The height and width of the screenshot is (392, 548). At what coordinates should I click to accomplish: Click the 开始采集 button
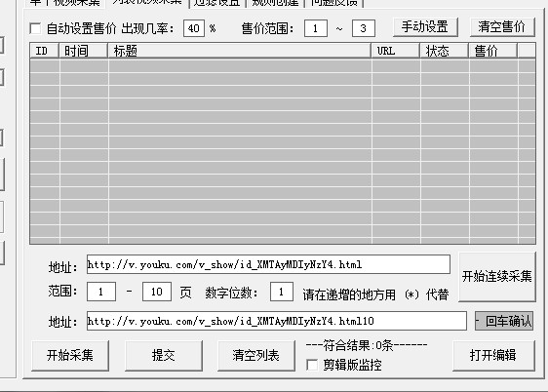click(x=70, y=356)
